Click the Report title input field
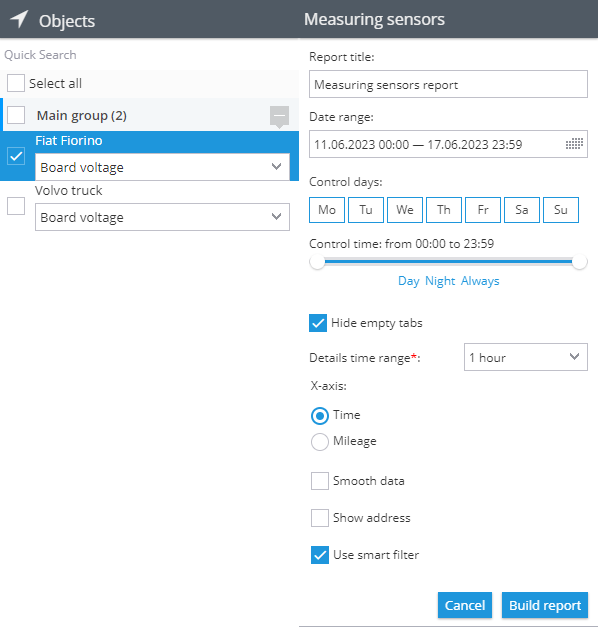Screen dimensions: 598x627 tap(448, 84)
